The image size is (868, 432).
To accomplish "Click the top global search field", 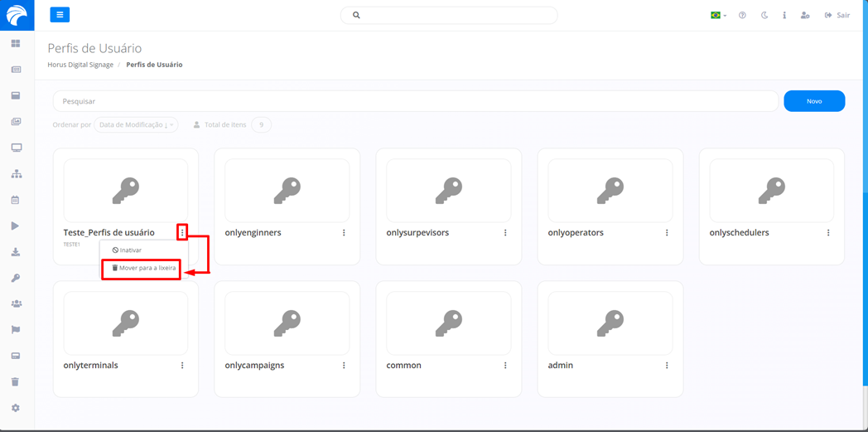I will 449,16.
